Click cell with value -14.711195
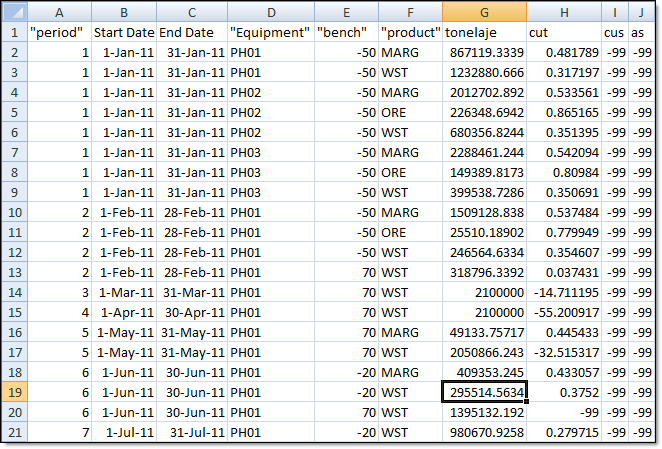Image resolution: width=662 pixels, height=449 pixels. 565,293
